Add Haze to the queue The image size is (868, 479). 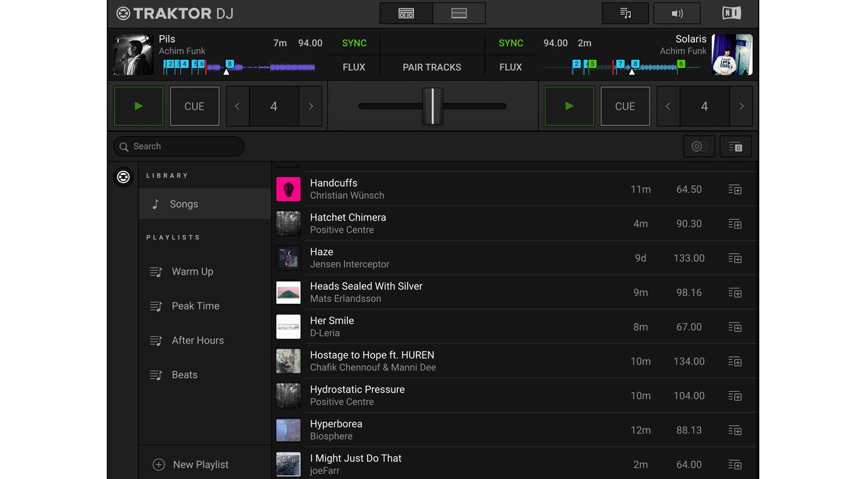click(735, 258)
